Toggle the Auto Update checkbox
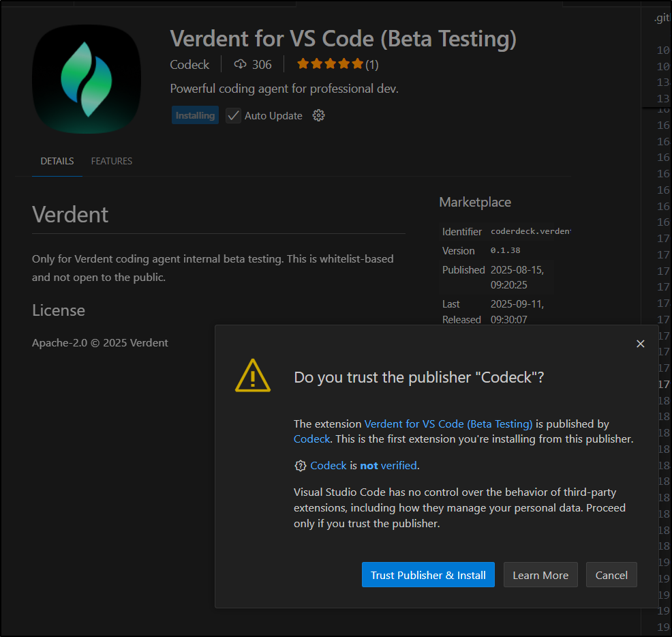 pyautogui.click(x=234, y=116)
